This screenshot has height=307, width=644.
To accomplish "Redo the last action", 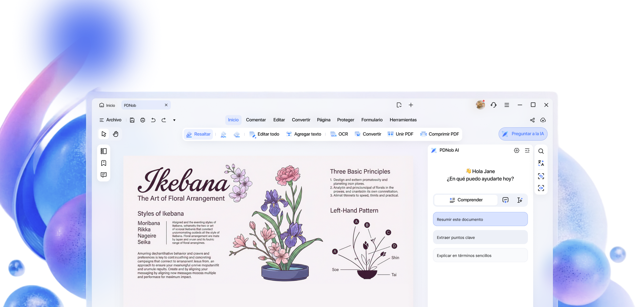I will click(164, 120).
